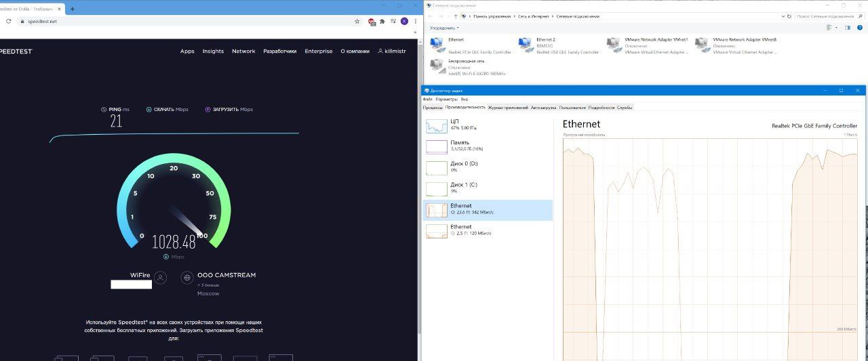Select VMware Network Adapter VMnet1
Image resolution: width=868 pixels, height=361 pixels.
click(648, 45)
